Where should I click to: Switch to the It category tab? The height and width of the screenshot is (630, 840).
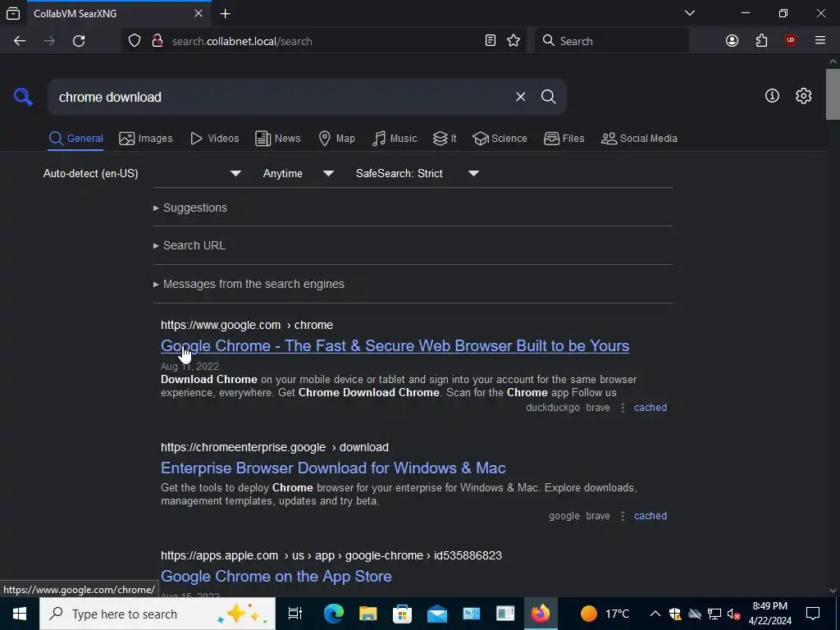[x=445, y=138]
